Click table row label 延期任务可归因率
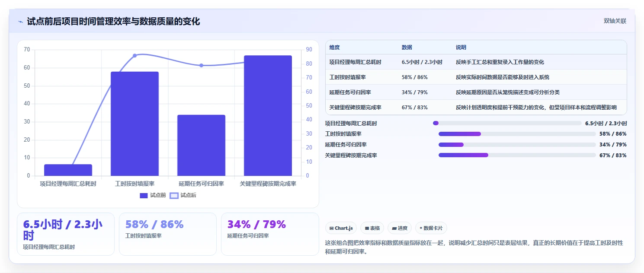The image size is (644, 273). click(x=350, y=92)
